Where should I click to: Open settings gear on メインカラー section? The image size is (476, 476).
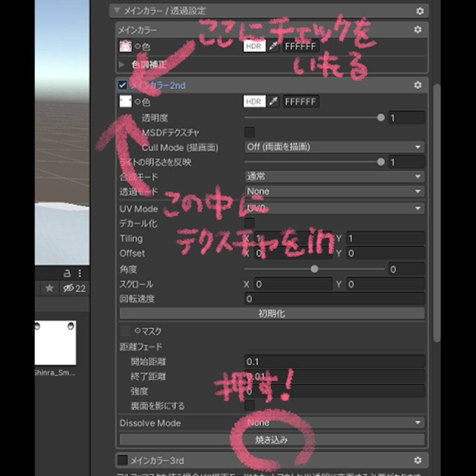coord(418,29)
